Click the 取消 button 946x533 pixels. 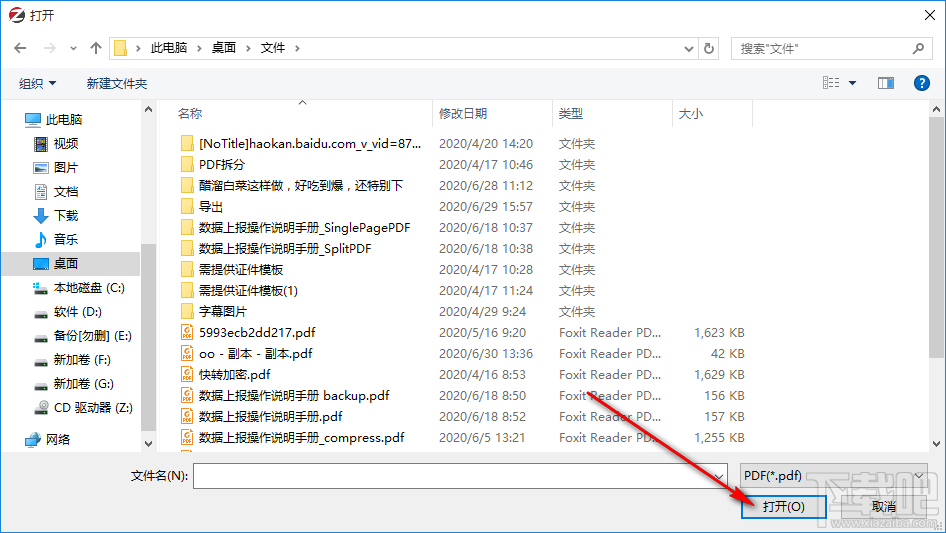883,507
